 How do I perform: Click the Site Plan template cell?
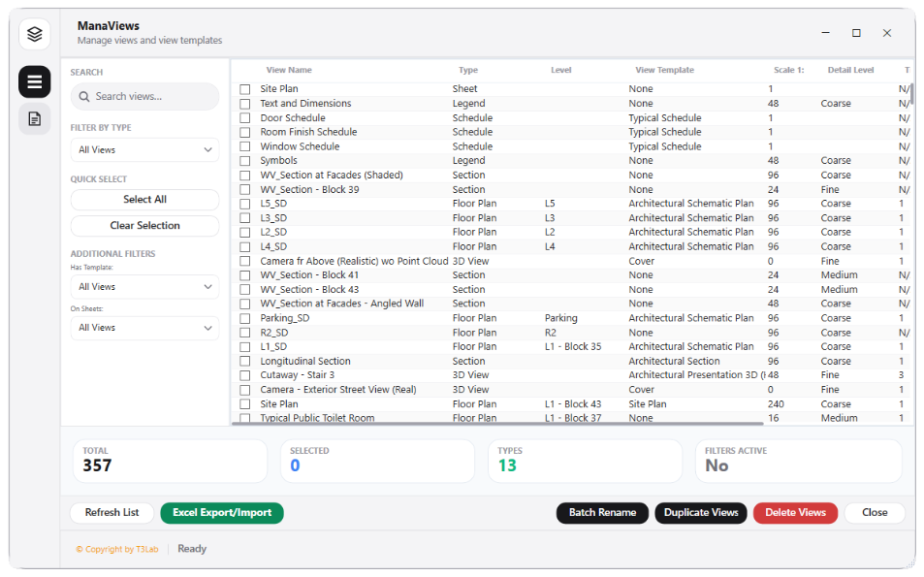(648, 404)
